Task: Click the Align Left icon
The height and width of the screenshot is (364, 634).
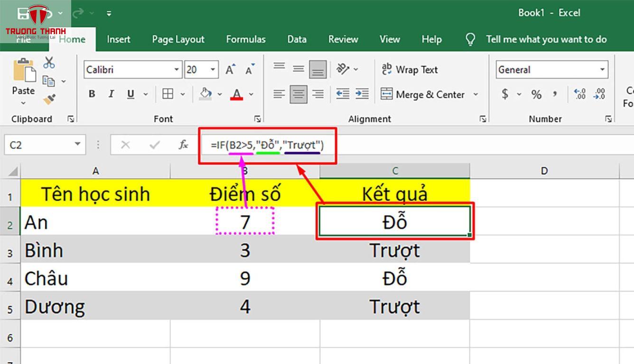Action: 279,94
